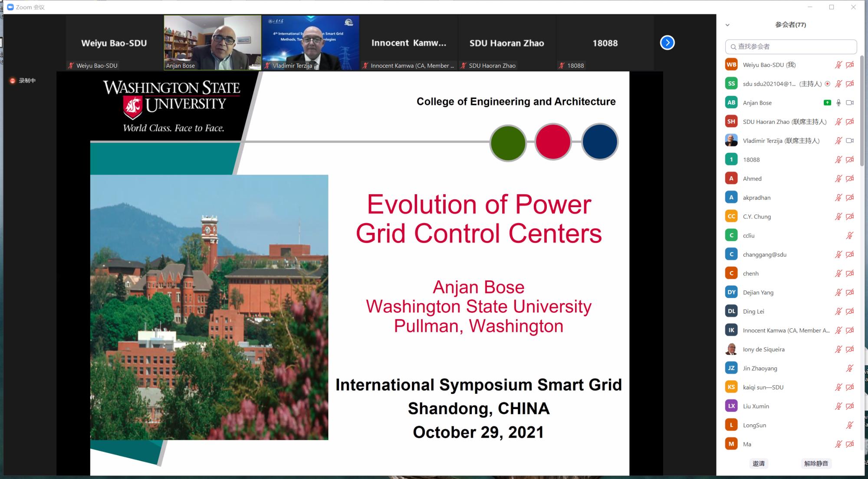Click the IK avatar for Innocent Kamwa

coord(731,330)
